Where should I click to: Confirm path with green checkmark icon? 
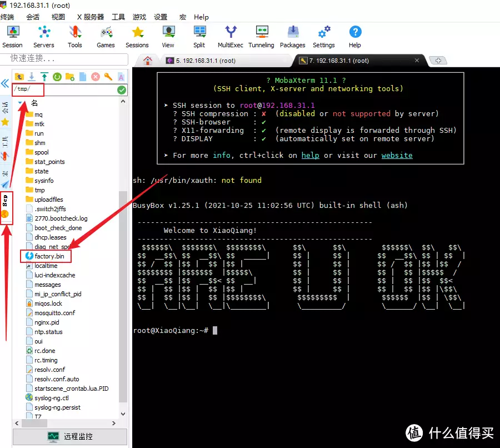(x=122, y=90)
